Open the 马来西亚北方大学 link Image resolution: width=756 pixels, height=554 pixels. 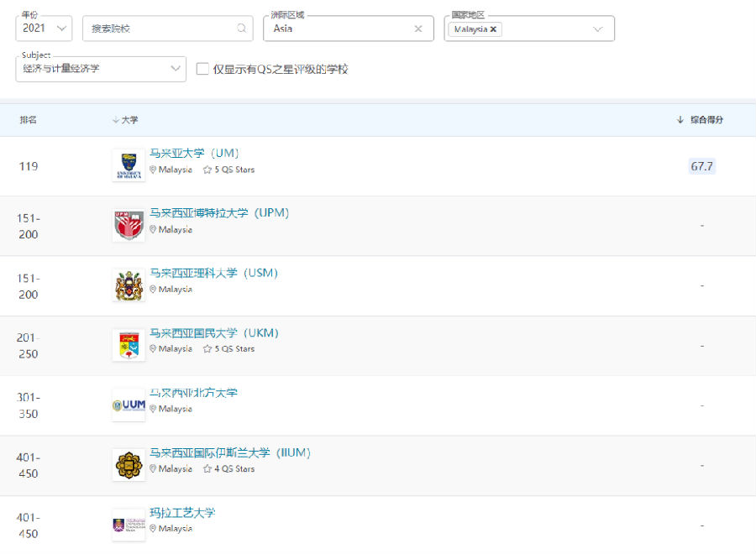coord(193,393)
